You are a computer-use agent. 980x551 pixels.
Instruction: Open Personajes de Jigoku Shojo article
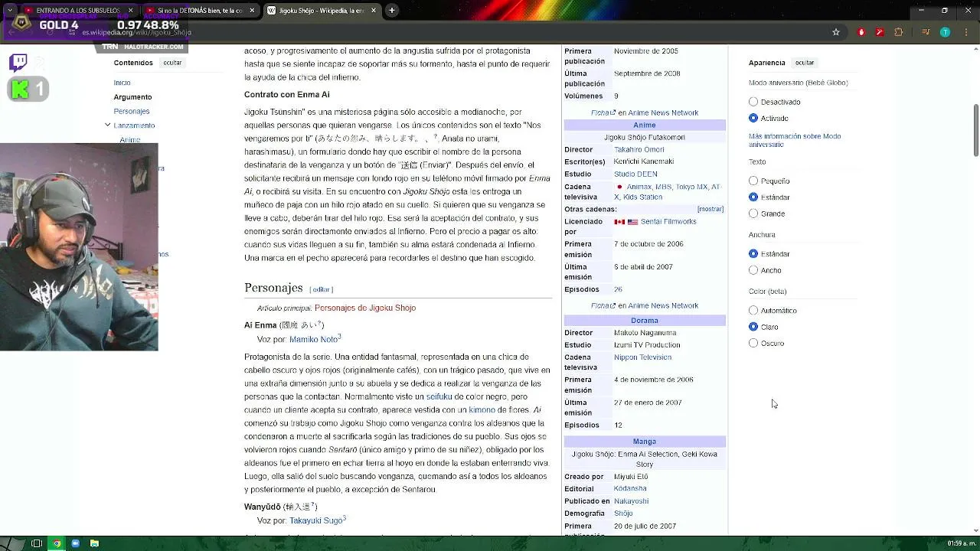tap(365, 308)
